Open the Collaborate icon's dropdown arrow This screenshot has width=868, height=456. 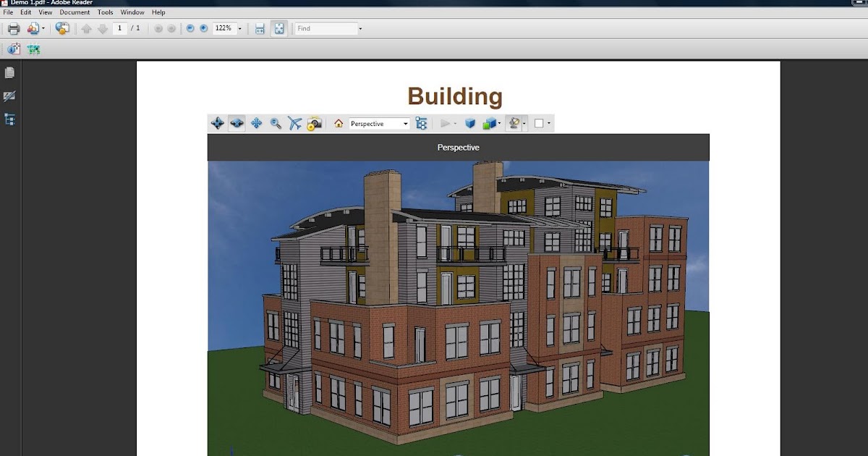[x=43, y=29]
